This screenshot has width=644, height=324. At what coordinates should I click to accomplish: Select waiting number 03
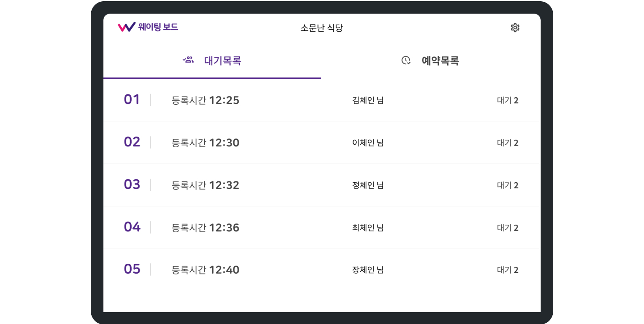132,185
